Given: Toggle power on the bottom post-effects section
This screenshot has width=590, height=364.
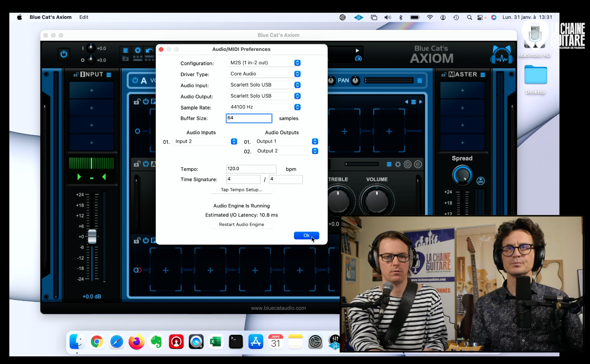Looking at the screenshot, I should [x=146, y=241].
